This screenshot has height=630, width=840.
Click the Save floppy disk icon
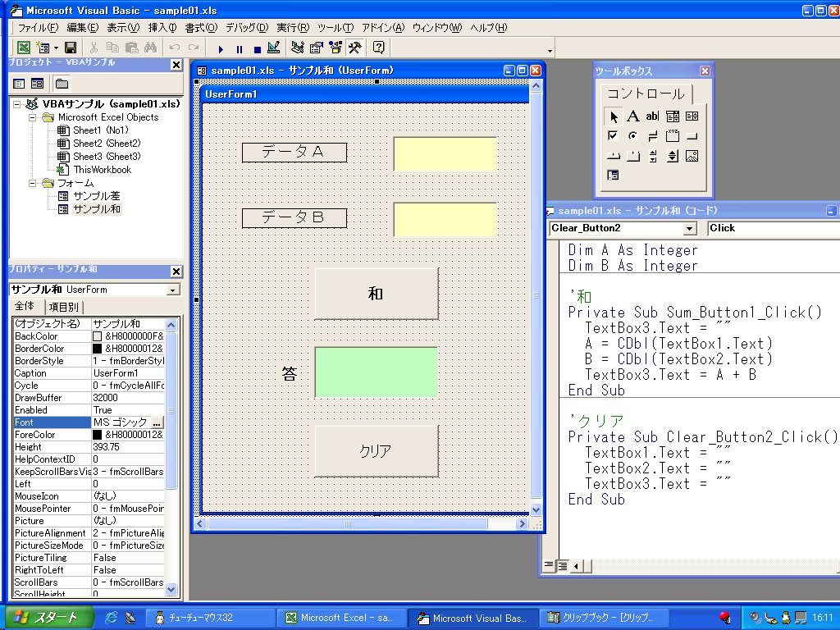(x=71, y=48)
